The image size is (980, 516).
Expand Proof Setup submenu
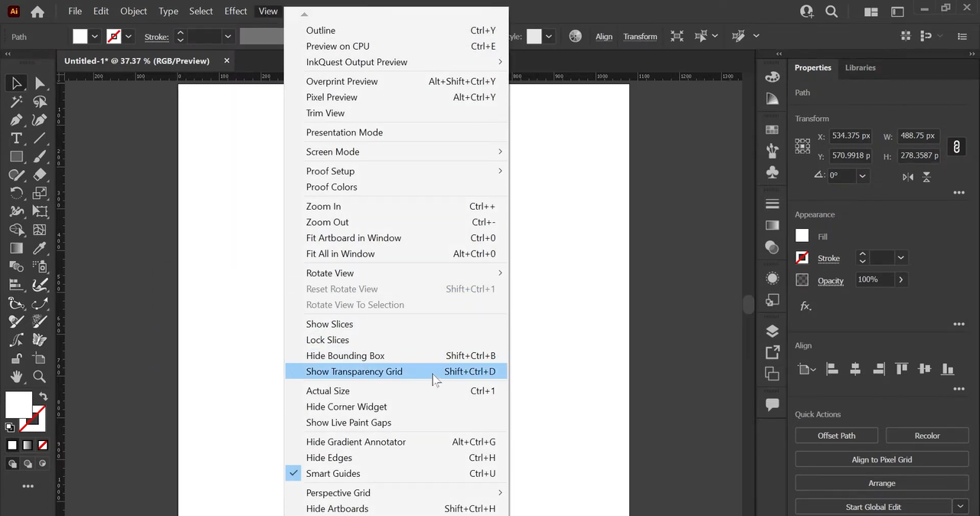tap(396, 171)
